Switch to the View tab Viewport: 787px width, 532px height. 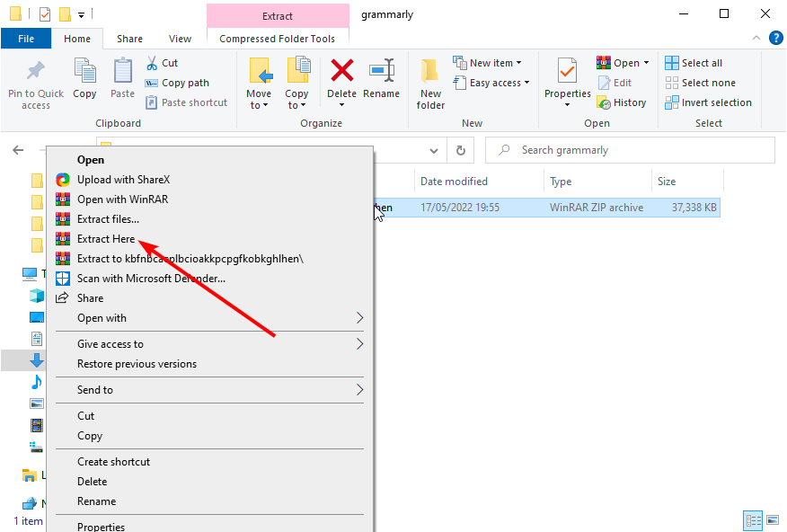point(180,39)
